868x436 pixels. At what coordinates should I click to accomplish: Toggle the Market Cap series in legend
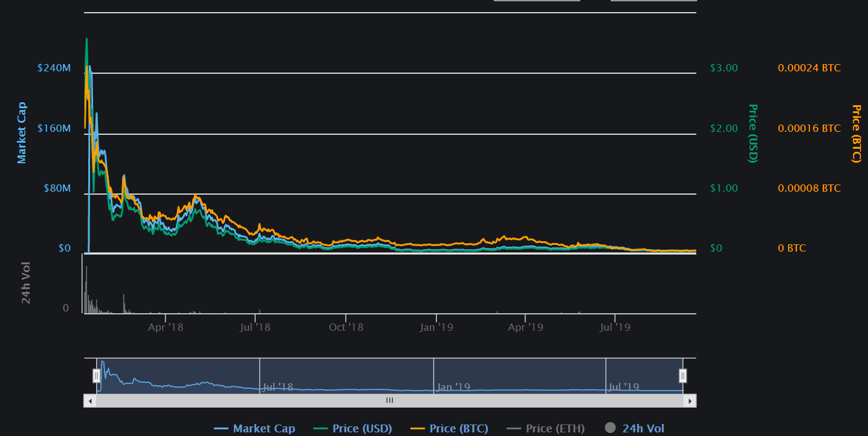point(254,428)
